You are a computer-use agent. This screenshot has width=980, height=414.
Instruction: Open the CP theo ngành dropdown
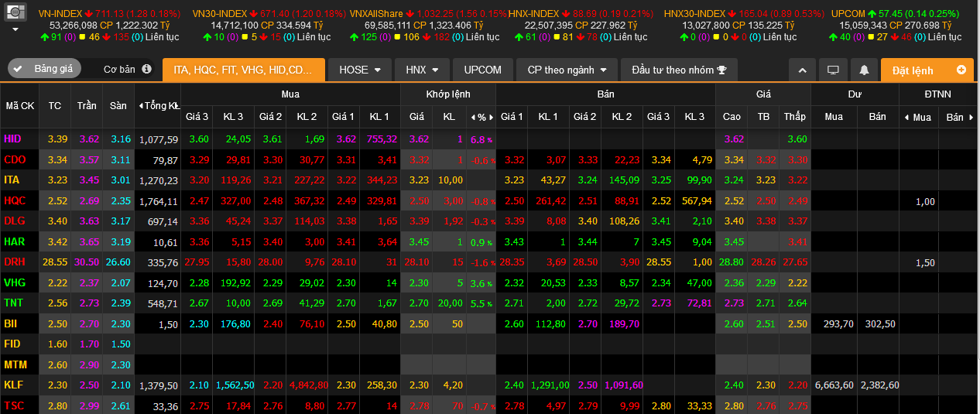pyautogui.click(x=567, y=70)
